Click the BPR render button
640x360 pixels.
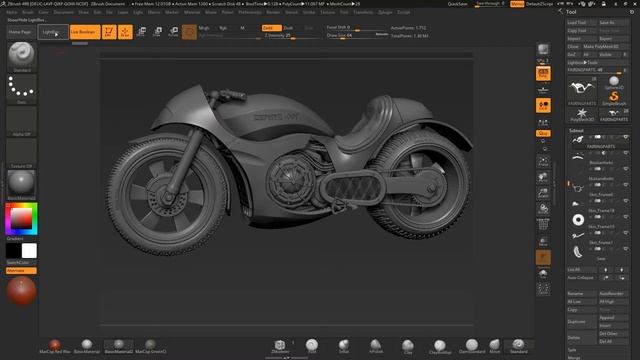tap(543, 50)
